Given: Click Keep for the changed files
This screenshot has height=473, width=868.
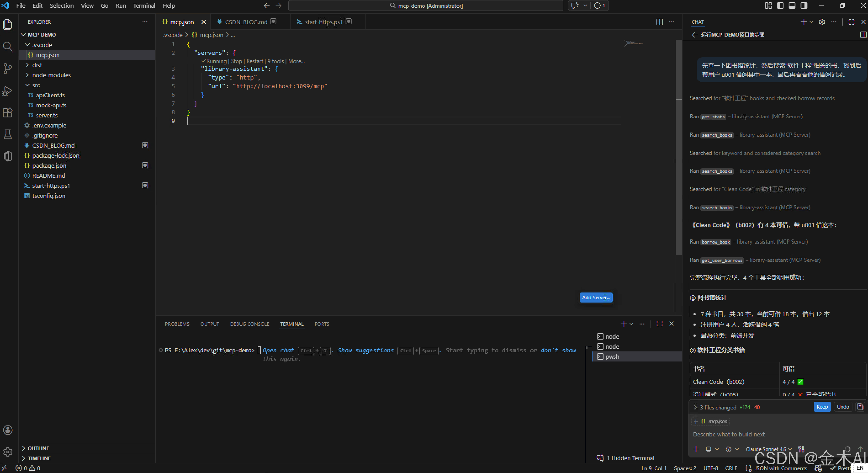Looking at the screenshot, I should [822, 407].
